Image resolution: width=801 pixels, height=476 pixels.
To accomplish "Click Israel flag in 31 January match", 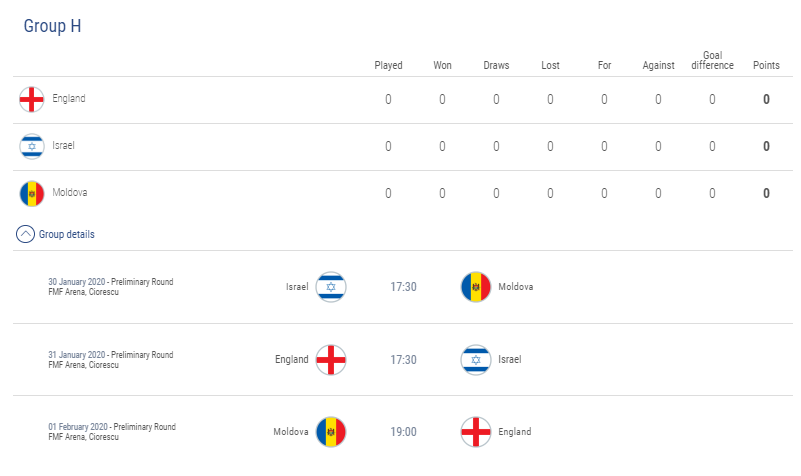I will point(476,360).
